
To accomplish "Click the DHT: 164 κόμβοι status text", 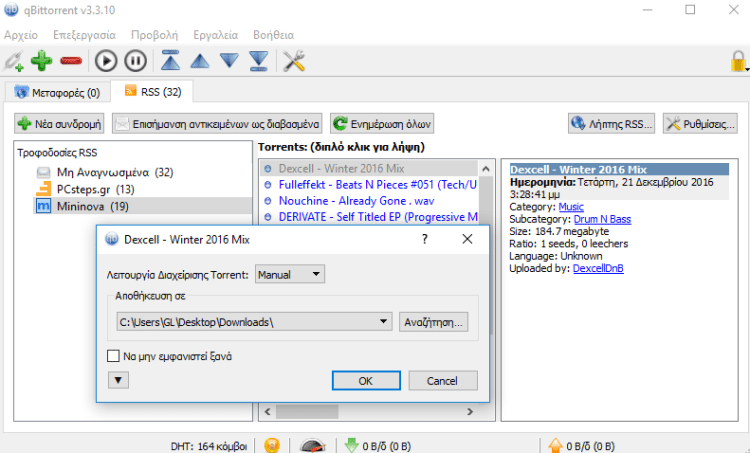I will (x=209, y=446).
